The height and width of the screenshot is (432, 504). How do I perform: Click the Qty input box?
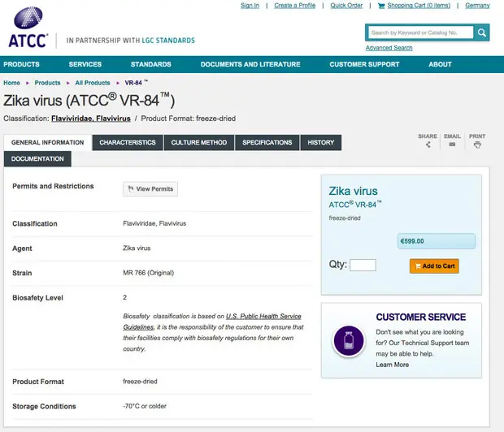tap(363, 265)
